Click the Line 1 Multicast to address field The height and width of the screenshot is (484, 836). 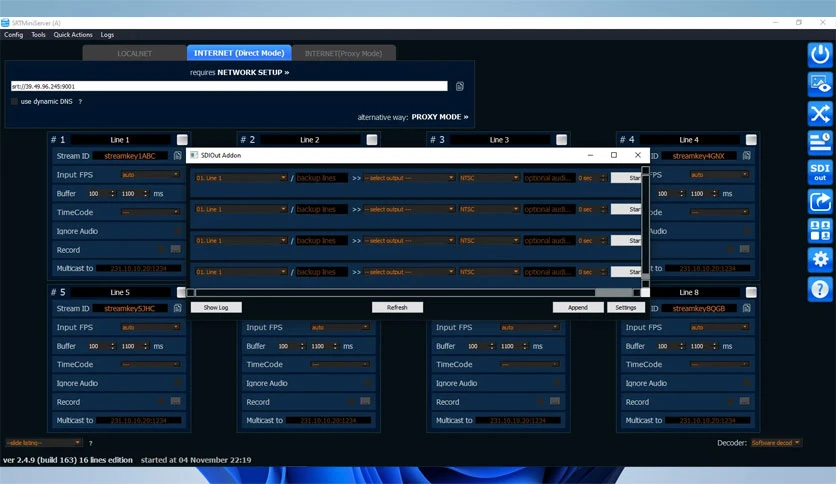point(138,268)
